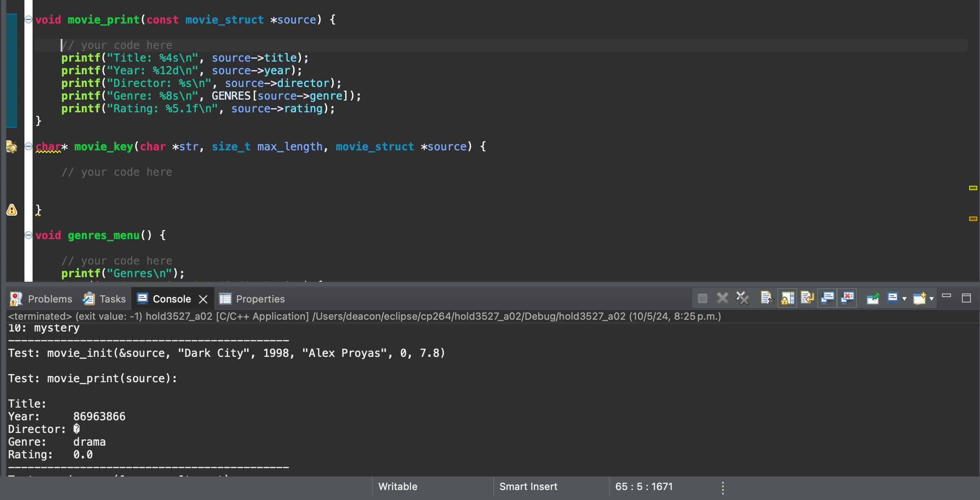Click the Clear Console icon
Screen dimensions: 980x500
767,298
